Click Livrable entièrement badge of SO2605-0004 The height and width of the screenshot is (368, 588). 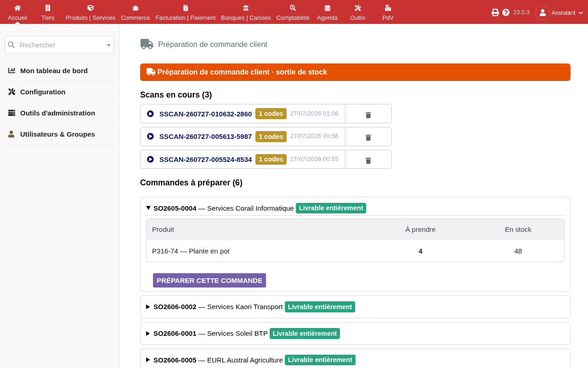331,208
